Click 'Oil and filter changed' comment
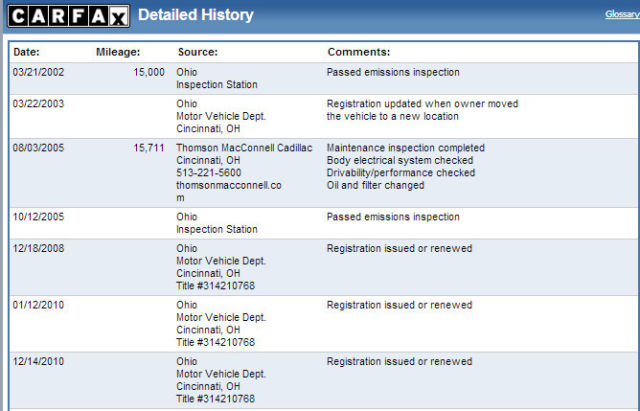This screenshot has height=411, width=640. (376, 185)
